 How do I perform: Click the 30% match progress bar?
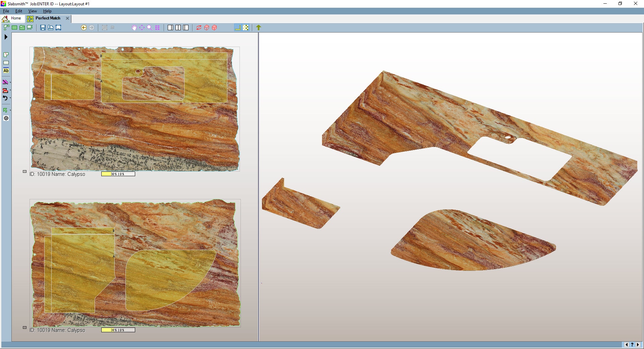pos(118,174)
